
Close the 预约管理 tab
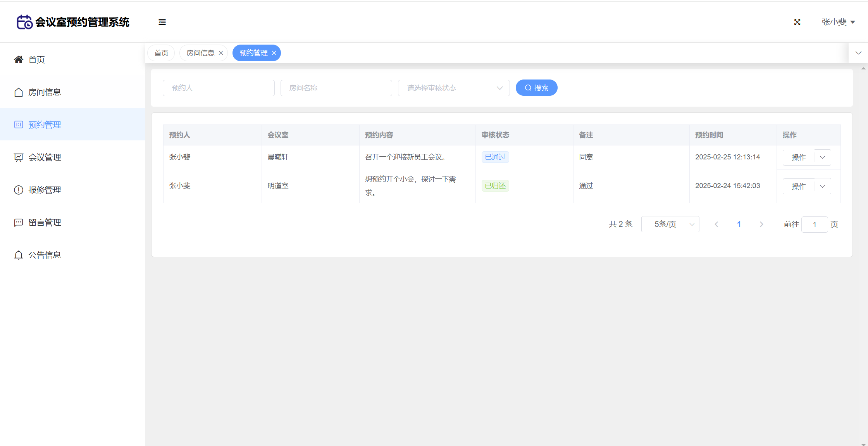coord(274,53)
